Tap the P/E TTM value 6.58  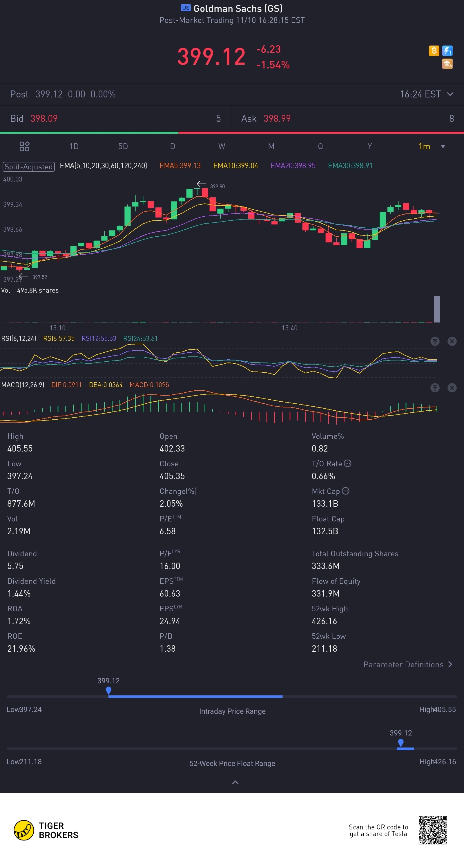point(167,531)
